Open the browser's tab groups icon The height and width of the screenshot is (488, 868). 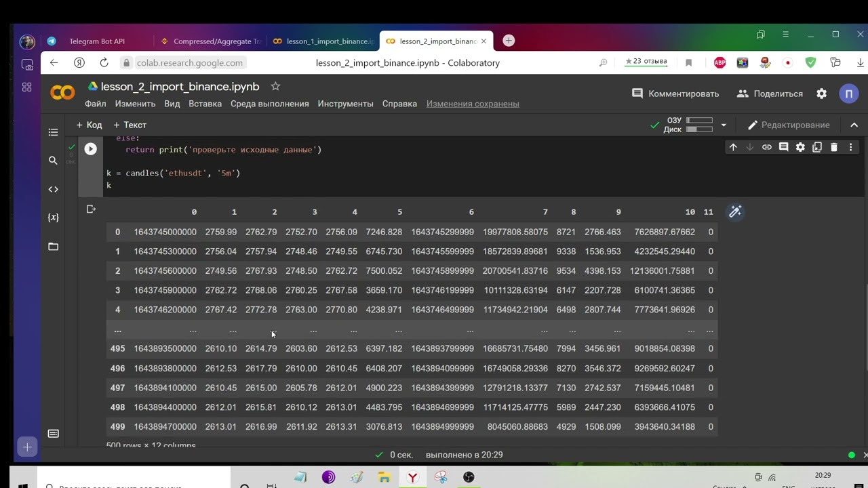pyautogui.click(x=761, y=34)
